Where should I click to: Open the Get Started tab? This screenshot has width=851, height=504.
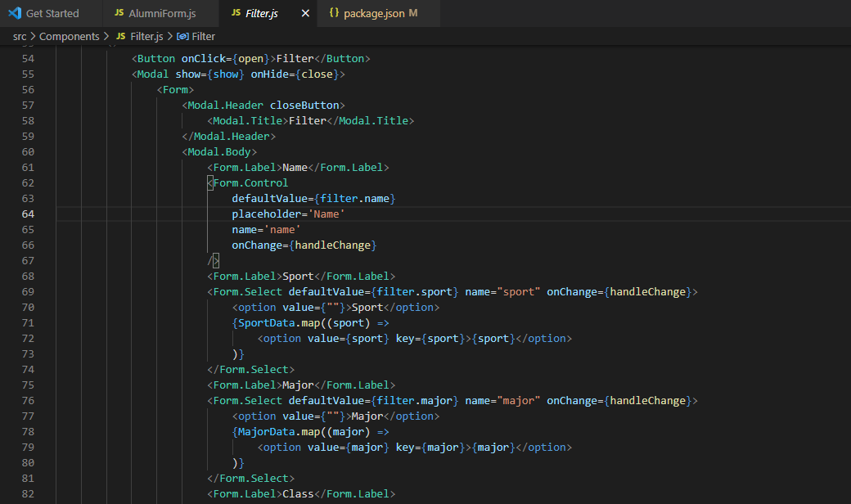(52, 14)
